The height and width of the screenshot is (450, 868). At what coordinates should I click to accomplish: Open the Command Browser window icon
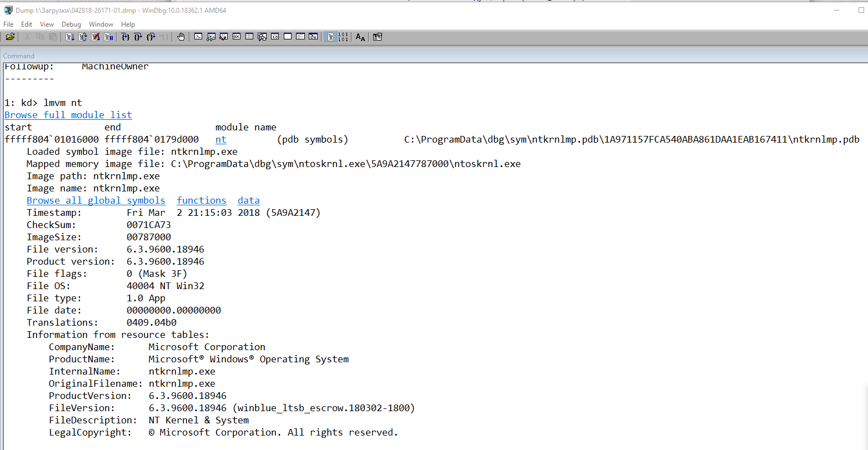313,37
